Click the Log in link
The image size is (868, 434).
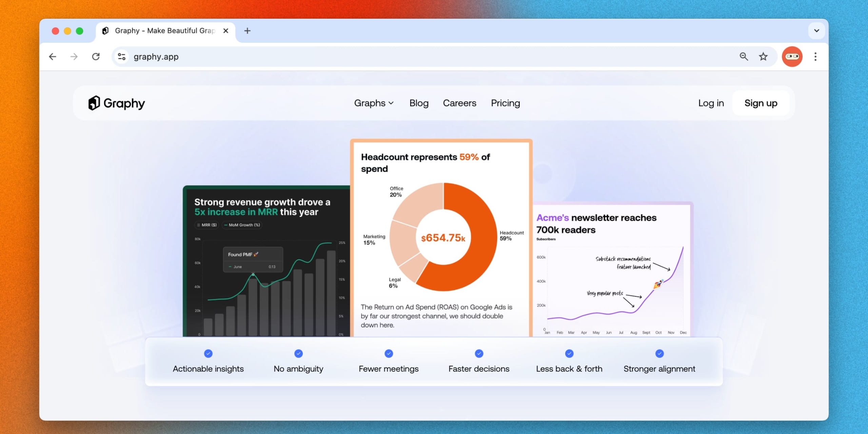[711, 103]
